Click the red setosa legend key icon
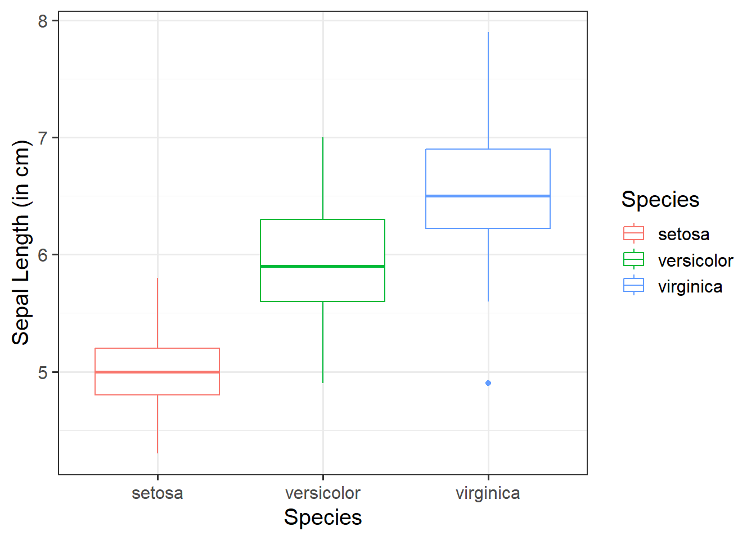756x540 pixels. tap(633, 233)
